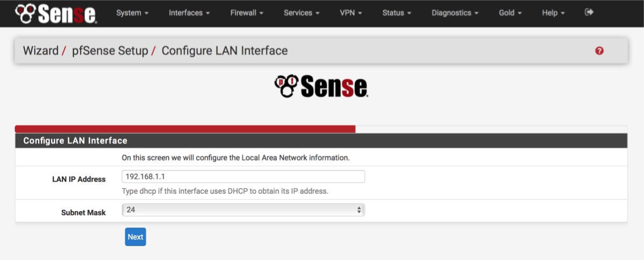
Task: Click the Subnet Mask label
Action: [83, 213]
